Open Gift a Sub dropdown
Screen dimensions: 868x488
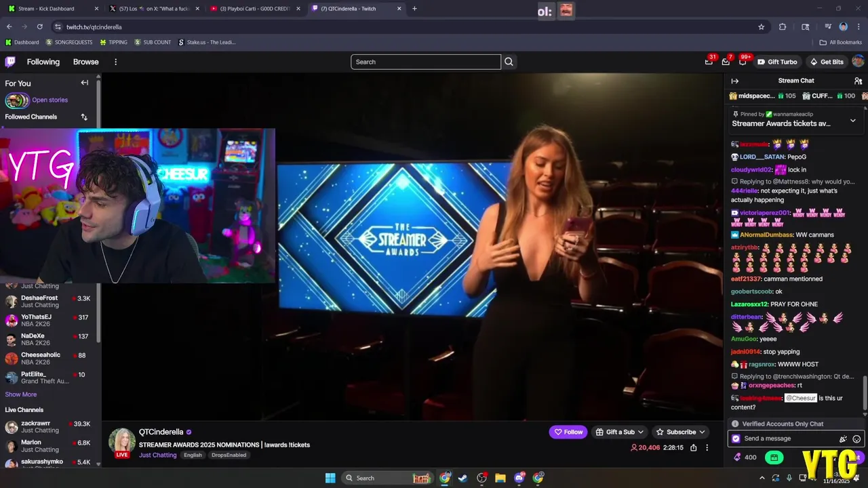(619, 432)
